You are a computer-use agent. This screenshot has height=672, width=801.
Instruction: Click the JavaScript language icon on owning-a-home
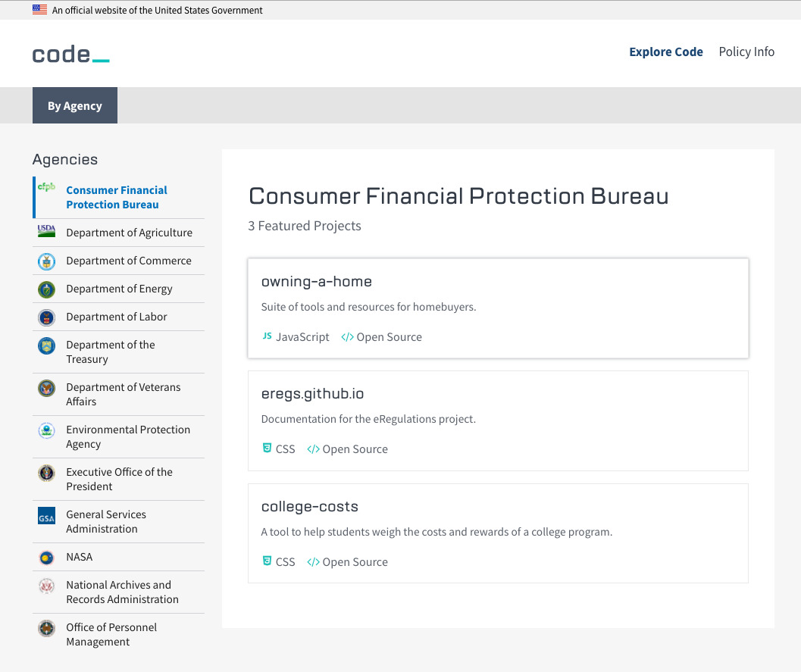(x=266, y=336)
